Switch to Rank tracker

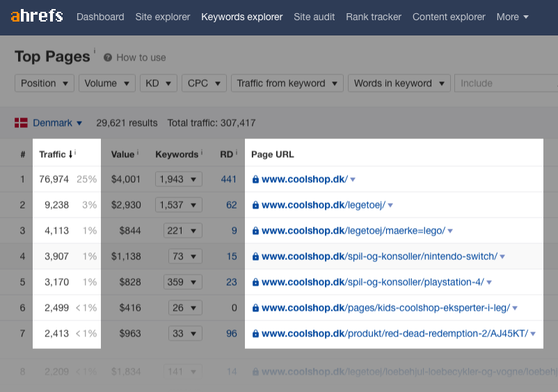[374, 17]
